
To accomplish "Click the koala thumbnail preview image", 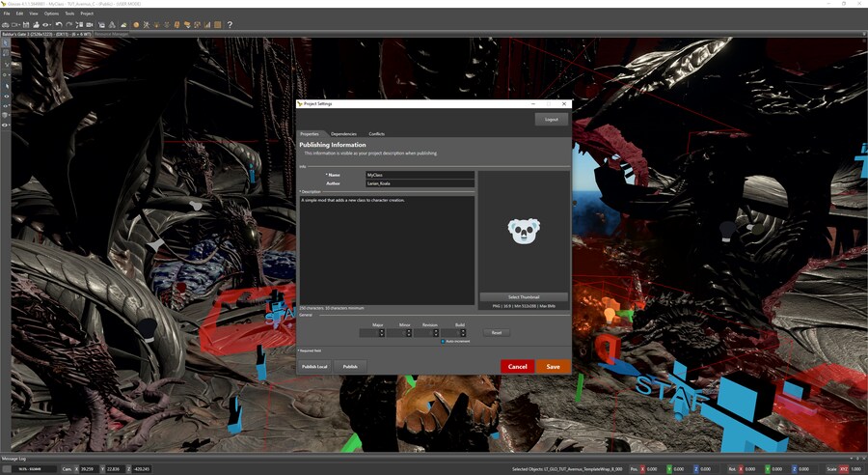I will pyautogui.click(x=523, y=232).
